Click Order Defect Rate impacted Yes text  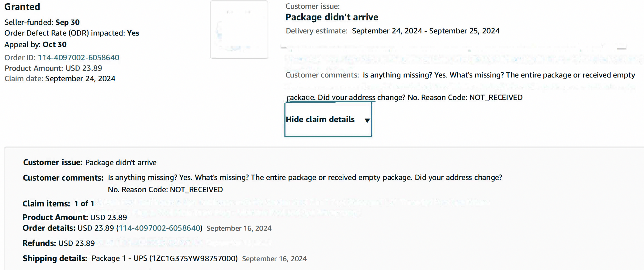72,33
